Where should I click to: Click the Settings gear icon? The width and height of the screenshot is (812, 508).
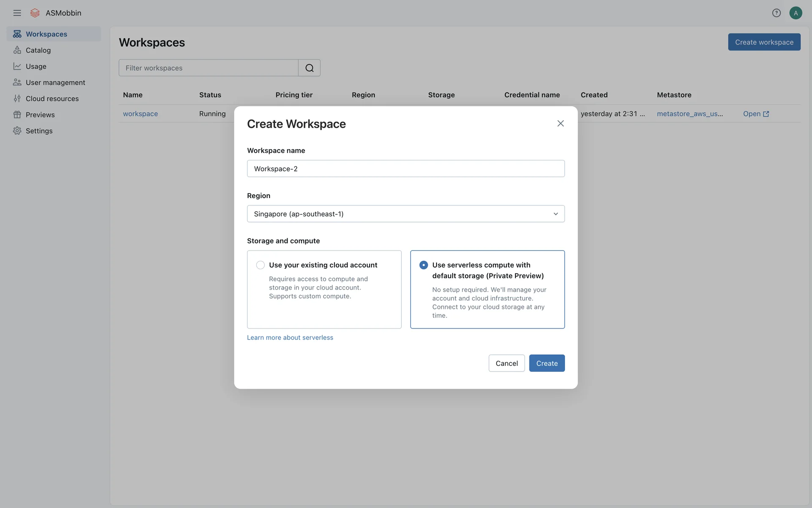click(x=17, y=131)
